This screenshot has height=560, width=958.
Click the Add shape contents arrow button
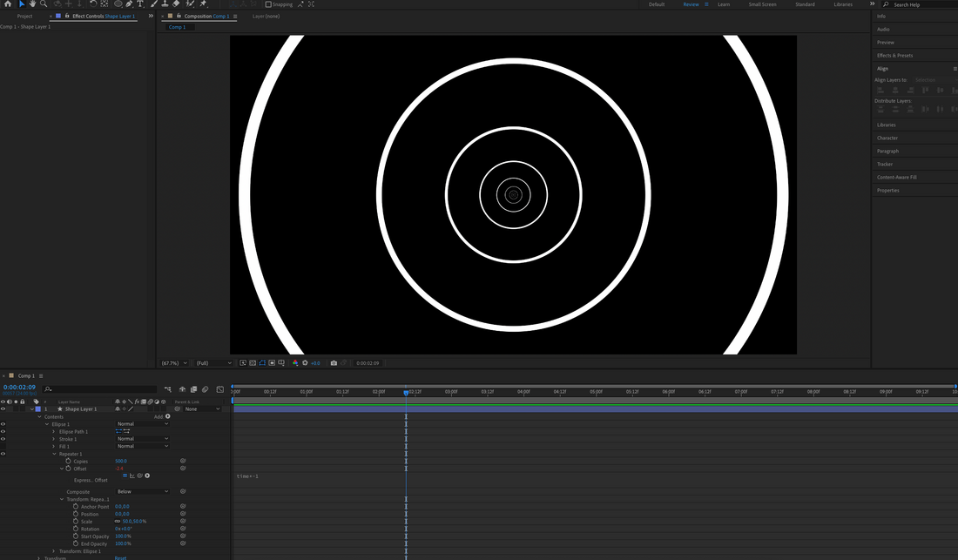(168, 416)
